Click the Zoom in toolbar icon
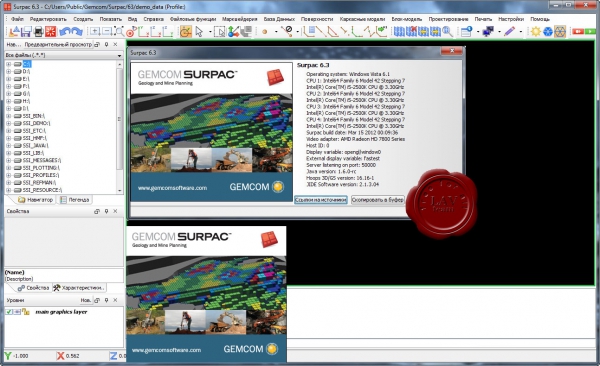Viewport: 600px width, 366px height. (x=95, y=31)
